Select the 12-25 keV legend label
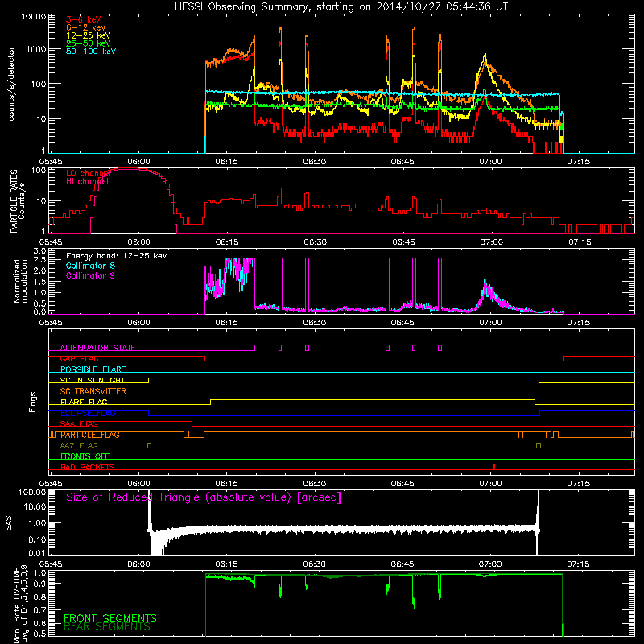Screen dimensions: 644x644 pos(89,35)
